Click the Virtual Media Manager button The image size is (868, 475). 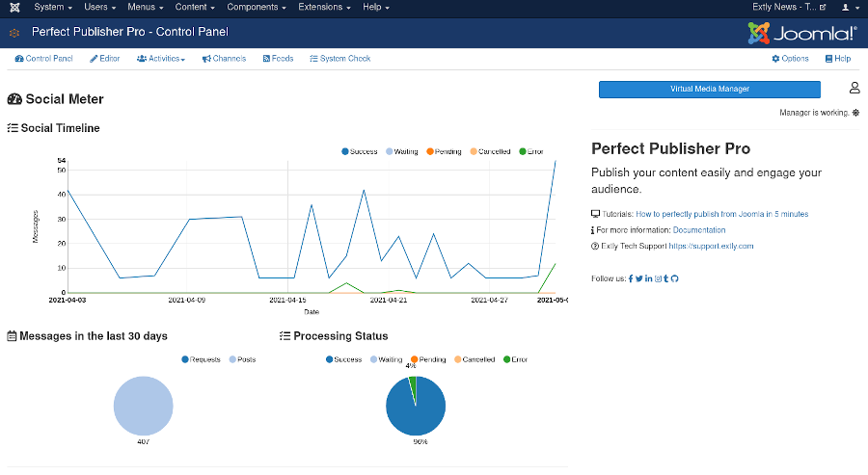pos(710,89)
